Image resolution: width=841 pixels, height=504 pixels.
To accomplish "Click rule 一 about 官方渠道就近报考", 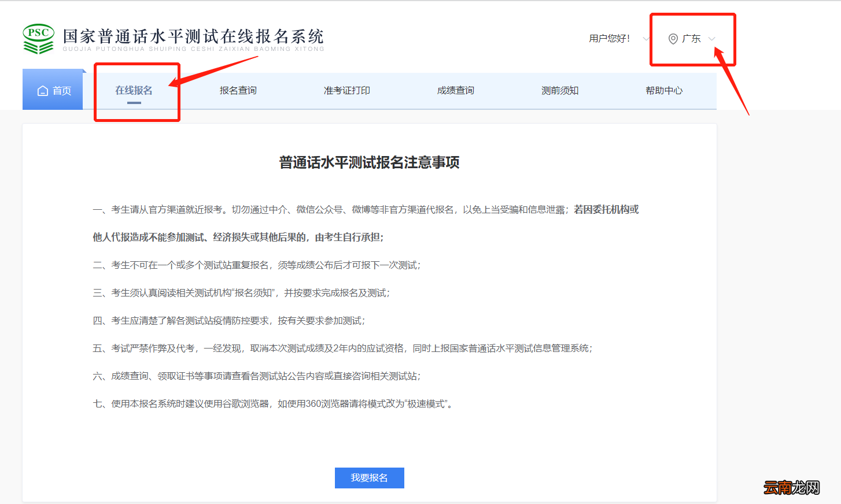I will pos(366,210).
